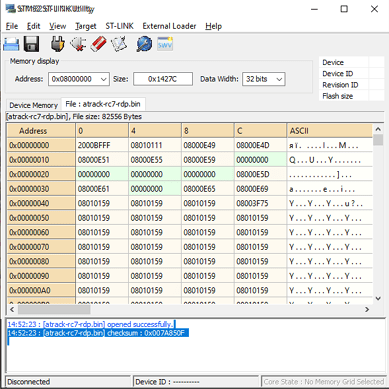
Task: Click the ASCII column header
Action: [329, 131]
